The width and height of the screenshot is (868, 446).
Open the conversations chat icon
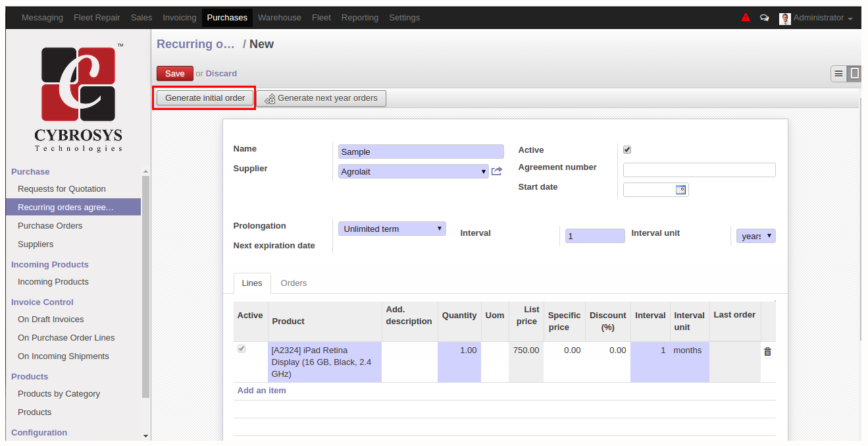click(x=764, y=18)
